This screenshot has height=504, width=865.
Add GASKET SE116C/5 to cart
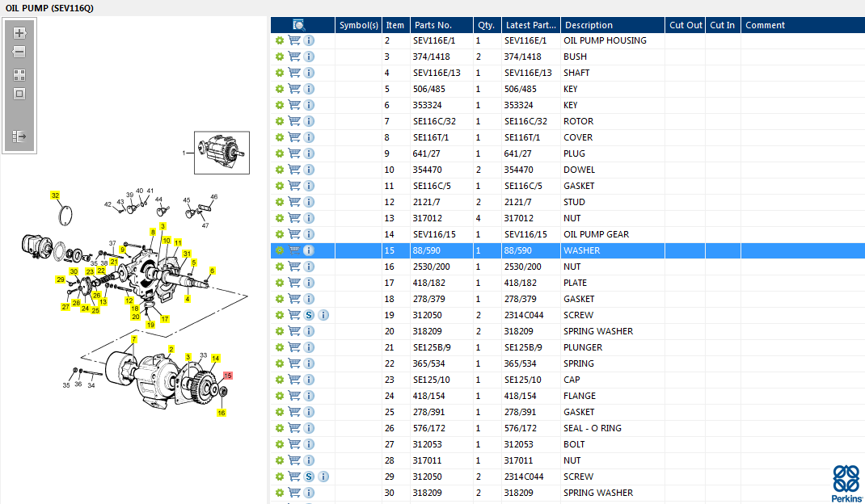coord(294,185)
